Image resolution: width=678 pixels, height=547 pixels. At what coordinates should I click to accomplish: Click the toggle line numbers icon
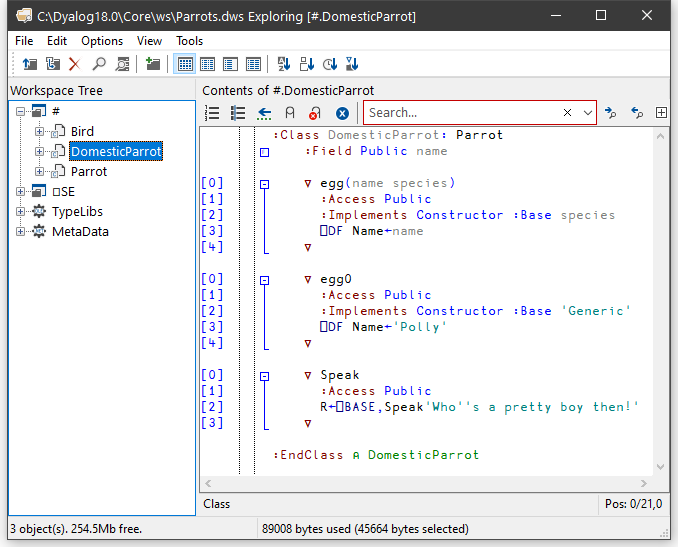coord(212,114)
